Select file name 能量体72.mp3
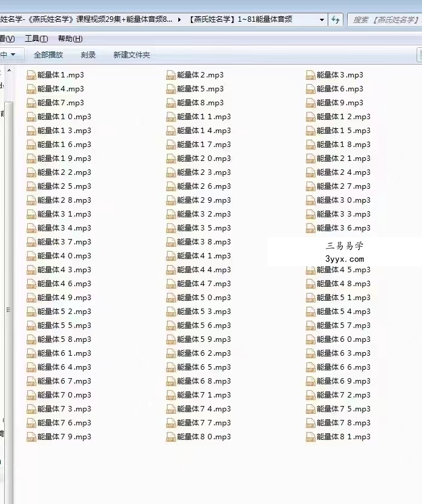422x504 pixels. pyautogui.click(x=343, y=395)
